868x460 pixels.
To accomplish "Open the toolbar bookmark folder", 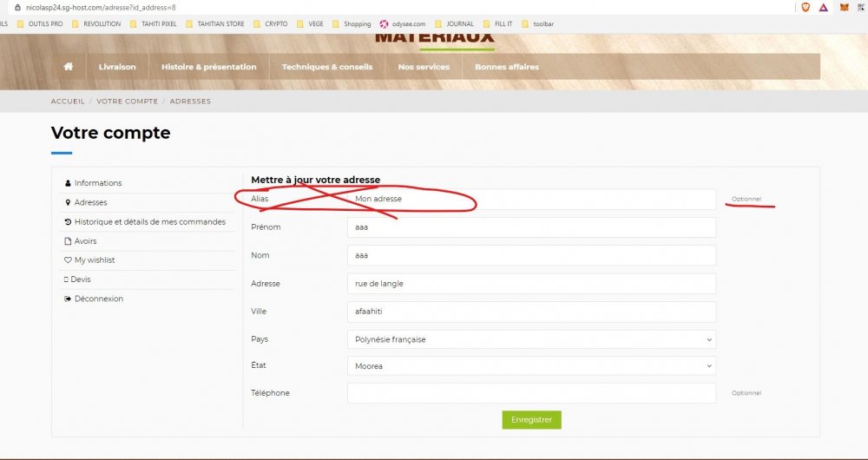I will (x=537, y=23).
